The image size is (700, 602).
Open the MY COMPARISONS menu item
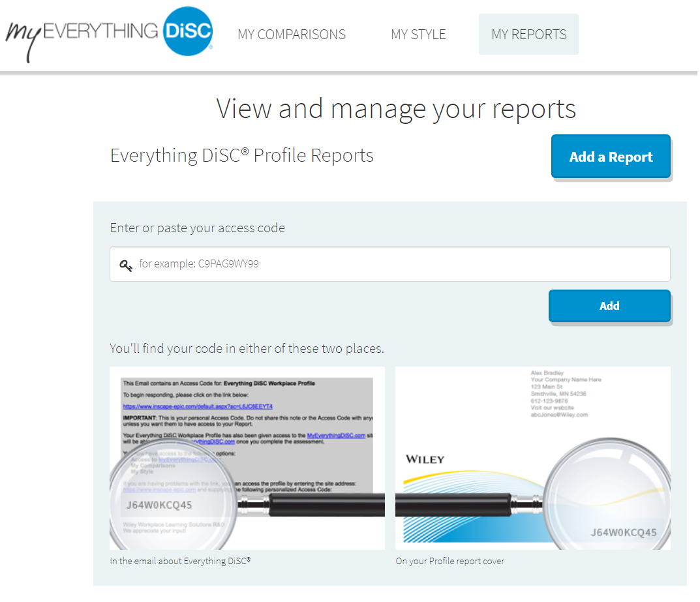(292, 35)
